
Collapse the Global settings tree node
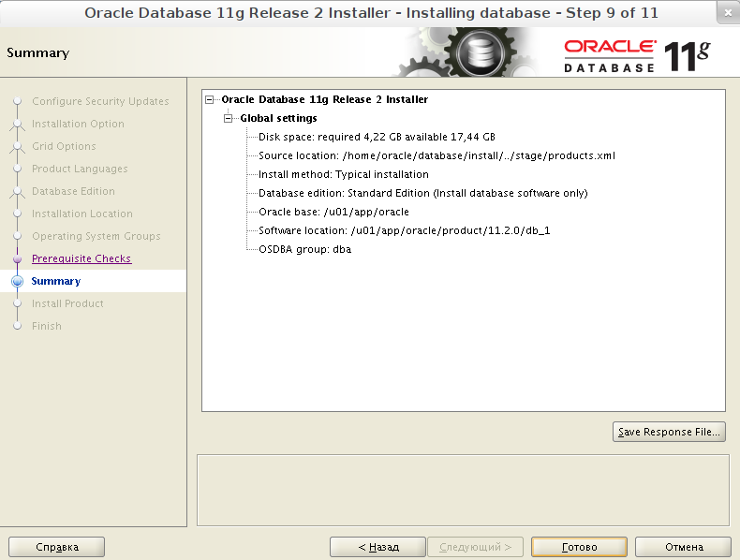pos(229,118)
